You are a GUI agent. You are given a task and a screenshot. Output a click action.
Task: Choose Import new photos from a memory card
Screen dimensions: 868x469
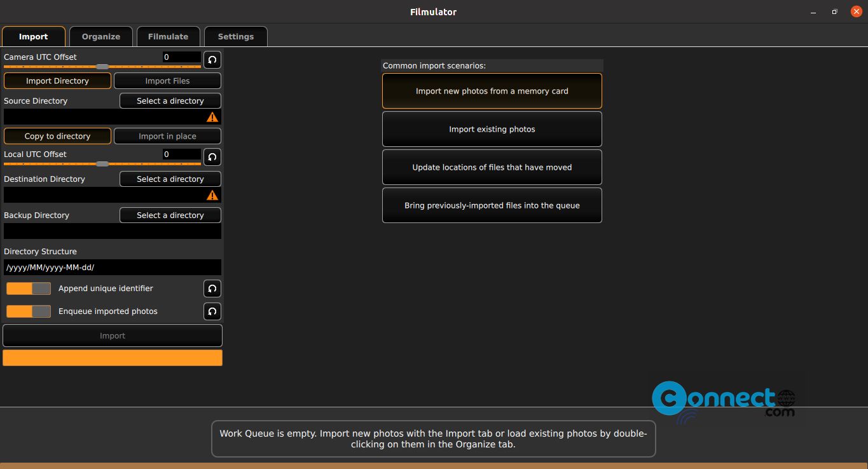(x=492, y=91)
